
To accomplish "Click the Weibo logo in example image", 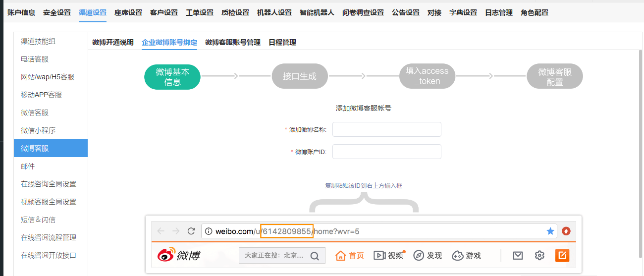I will click(179, 255).
